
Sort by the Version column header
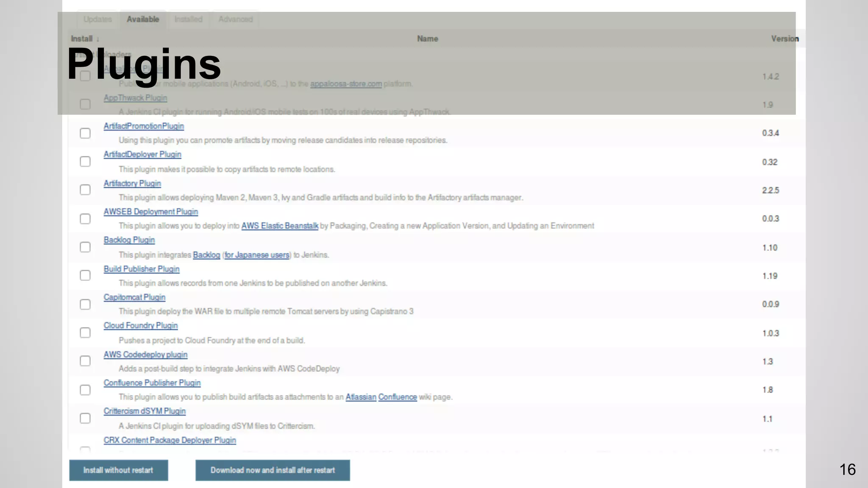[x=785, y=39]
